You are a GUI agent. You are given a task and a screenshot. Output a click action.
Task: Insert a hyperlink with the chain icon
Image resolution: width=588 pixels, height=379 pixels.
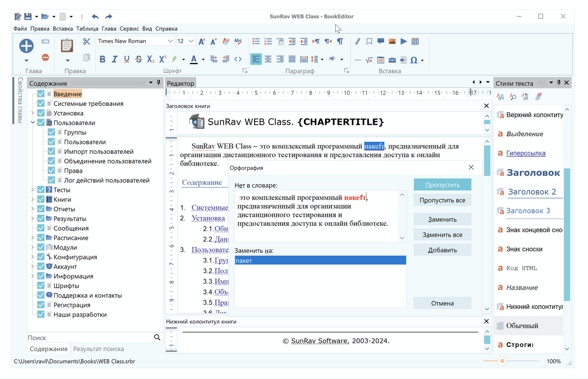click(357, 41)
